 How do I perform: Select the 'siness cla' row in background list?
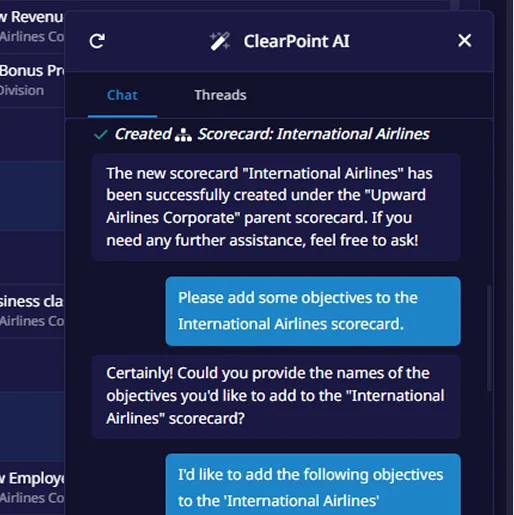32,311
